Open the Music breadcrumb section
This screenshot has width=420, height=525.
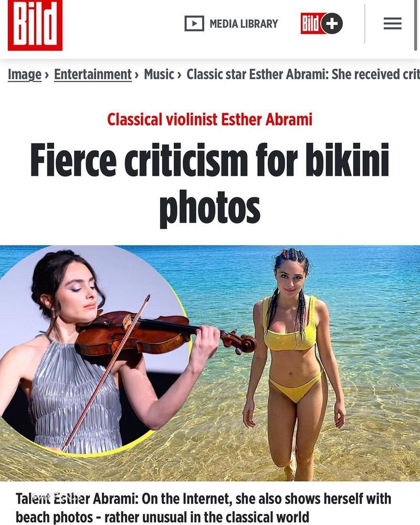click(x=159, y=75)
